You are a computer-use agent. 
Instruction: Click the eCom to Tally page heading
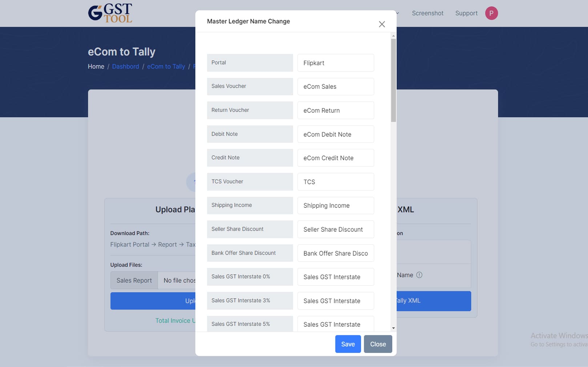point(121,52)
